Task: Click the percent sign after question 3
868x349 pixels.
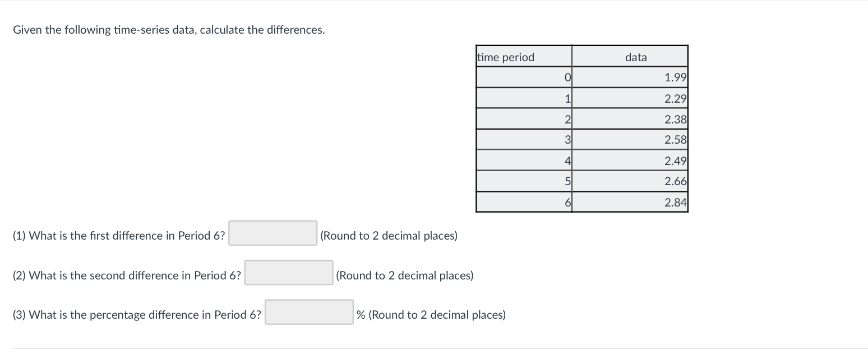Action: [360, 315]
